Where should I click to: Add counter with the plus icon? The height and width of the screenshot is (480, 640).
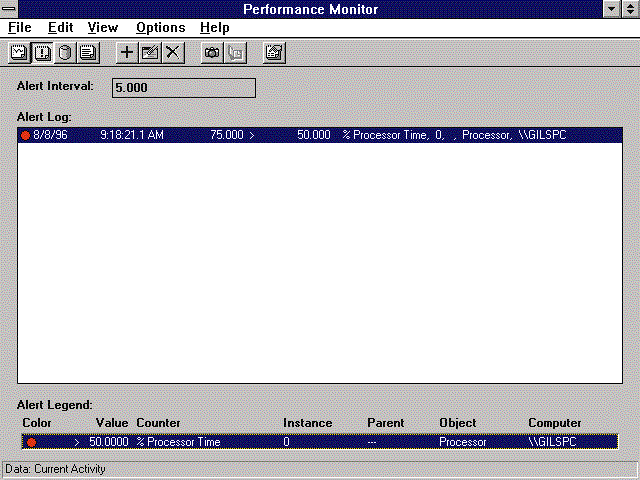[127, 53]
